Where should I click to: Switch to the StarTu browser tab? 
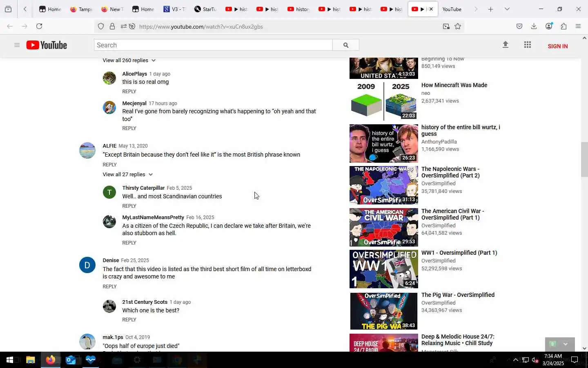pos(206,9)
